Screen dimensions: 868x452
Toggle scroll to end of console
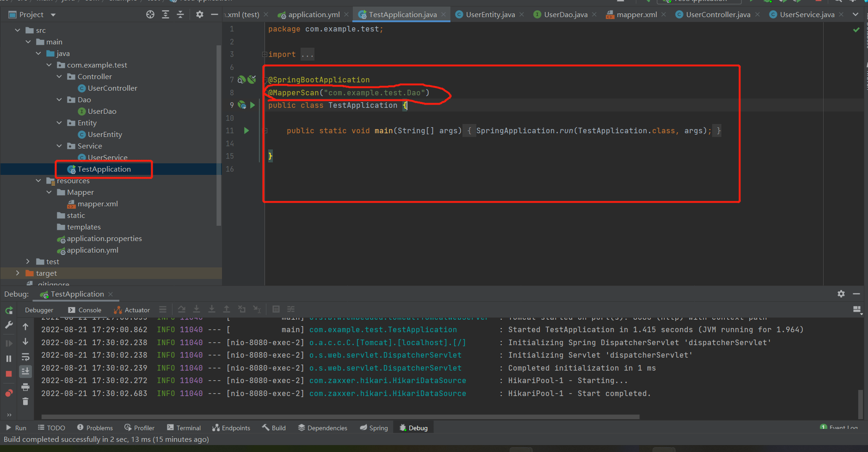(x=25, y=371)
